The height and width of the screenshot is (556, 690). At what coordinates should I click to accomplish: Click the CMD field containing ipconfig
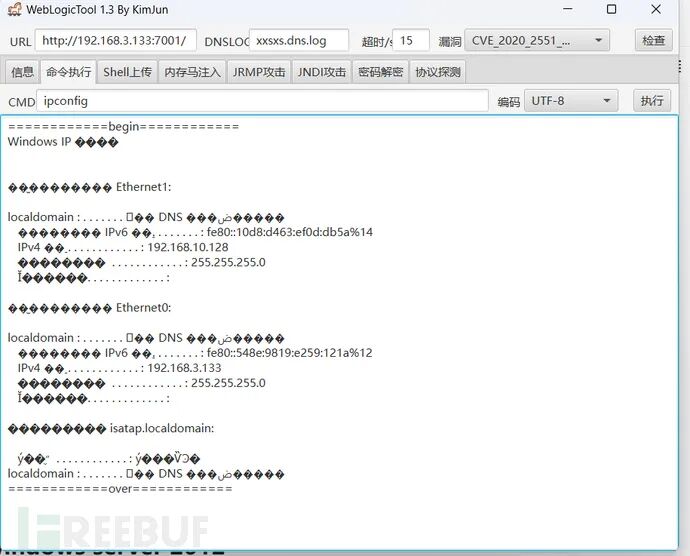[x=262, y=101]
